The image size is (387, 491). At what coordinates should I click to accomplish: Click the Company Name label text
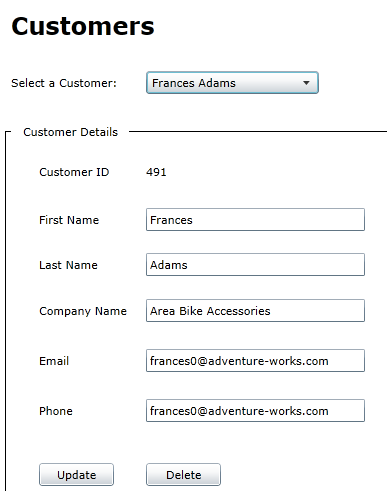83,311
